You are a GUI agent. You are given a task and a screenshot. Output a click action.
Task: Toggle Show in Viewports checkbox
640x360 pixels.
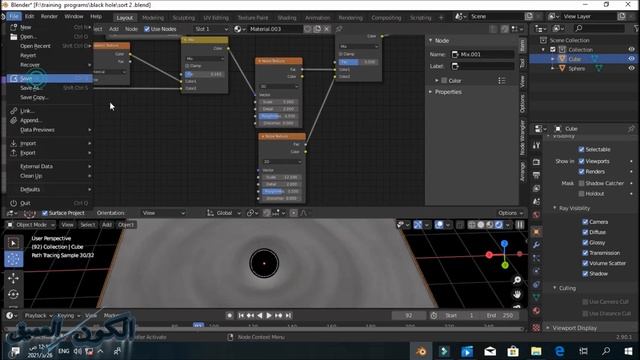click(582, 161)
